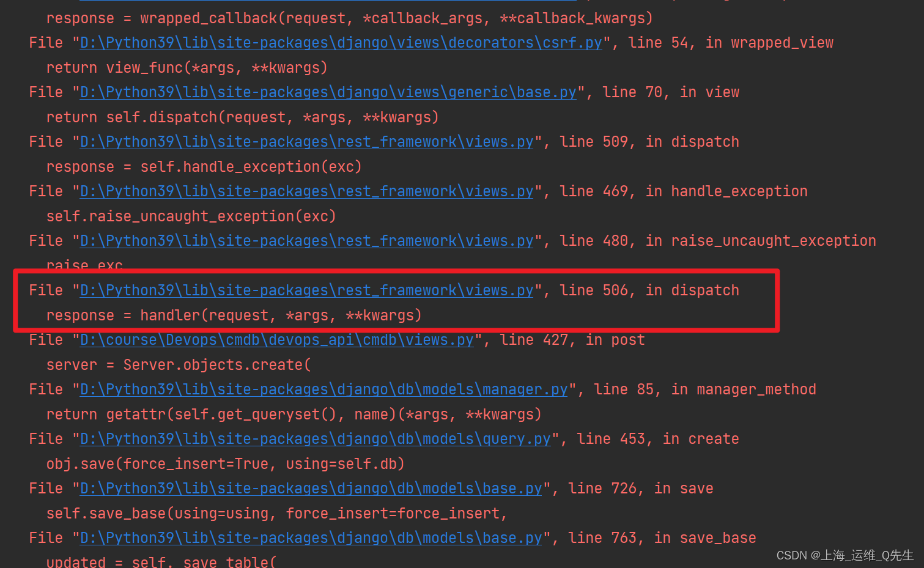Click the text 'return getattr(self.get_queryset(), name)(*args, **kwargs)'

coord(294,415)
